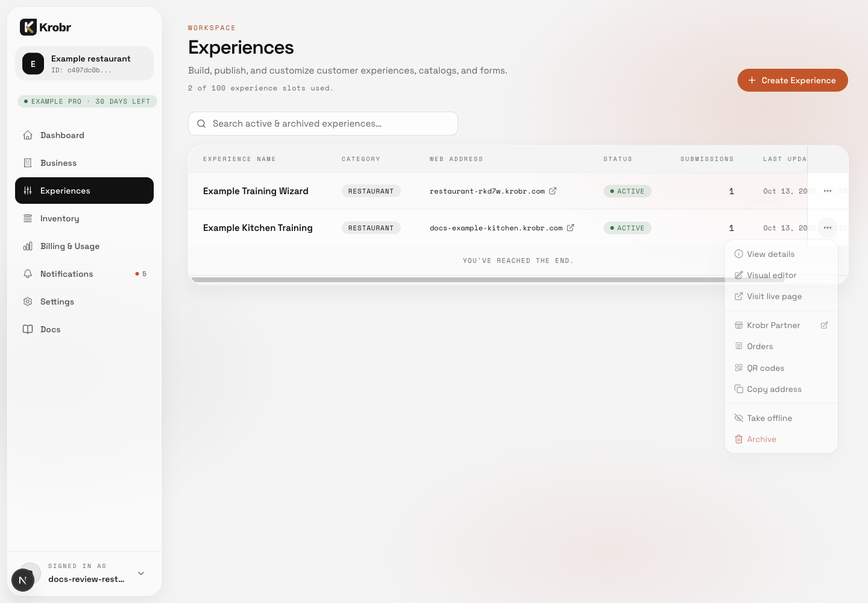Go to Business section
Image resolution: width=868 pixels, height=603 pixels.
click(84, 163)
